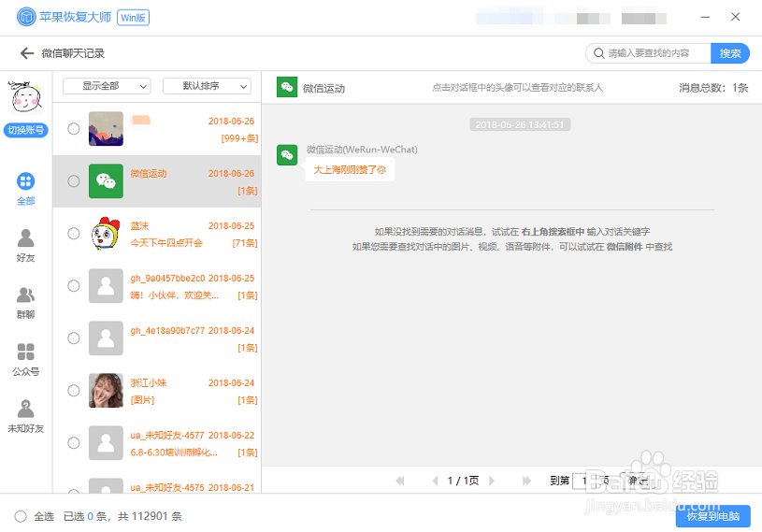Select radio for ua_未知好友-4577 chat
Viewport: 762px width, 532px height.
click(x=73, y=443)
